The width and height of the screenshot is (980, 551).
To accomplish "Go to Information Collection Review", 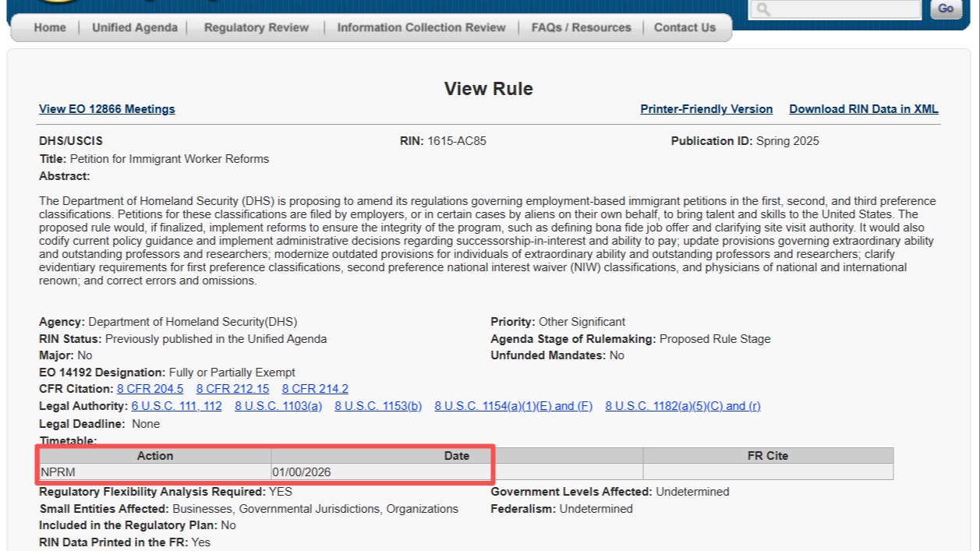I will click(421, 27).
